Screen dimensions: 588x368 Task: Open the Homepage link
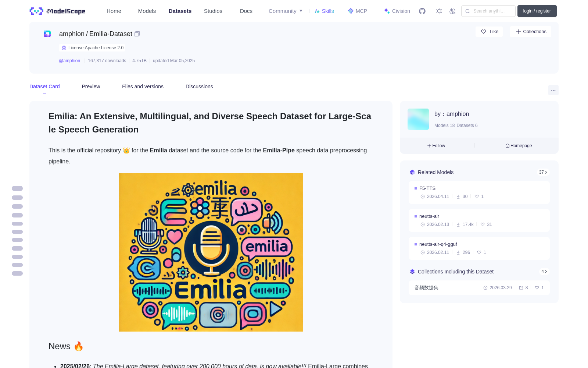coord(519,146)
